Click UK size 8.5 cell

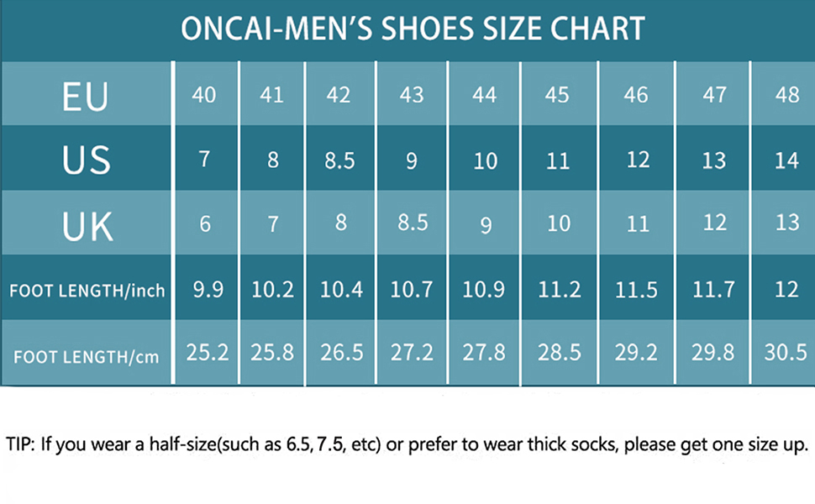pos(411,223)
